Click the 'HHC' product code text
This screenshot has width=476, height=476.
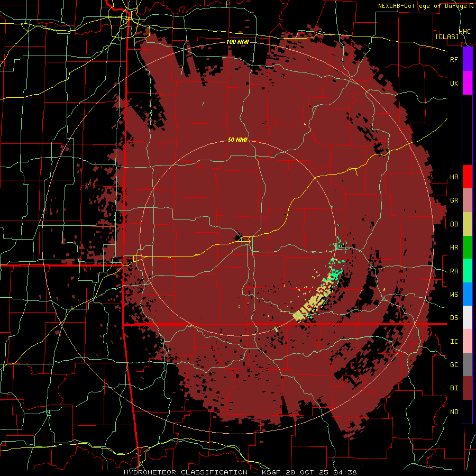(465, 31)
